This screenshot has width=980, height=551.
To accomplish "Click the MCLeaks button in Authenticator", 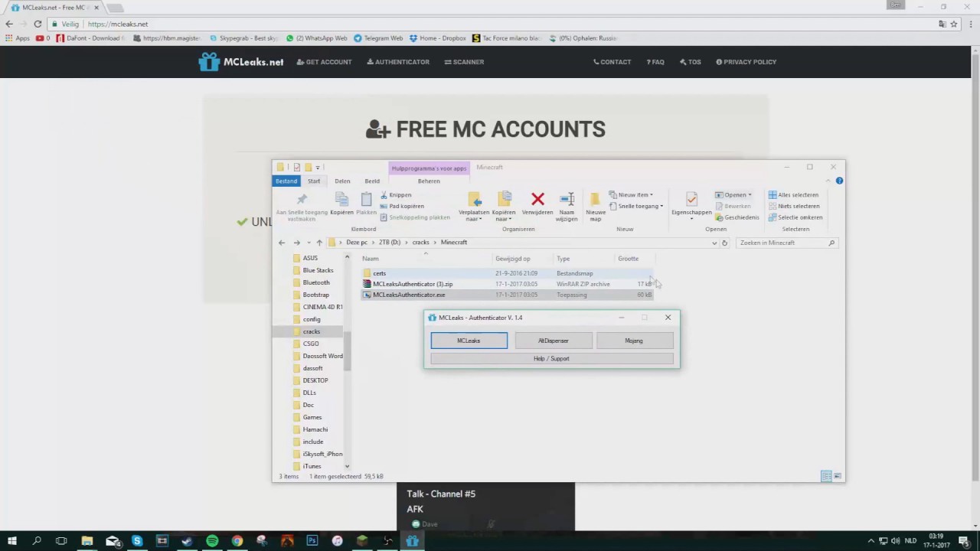I will (469, 341).
